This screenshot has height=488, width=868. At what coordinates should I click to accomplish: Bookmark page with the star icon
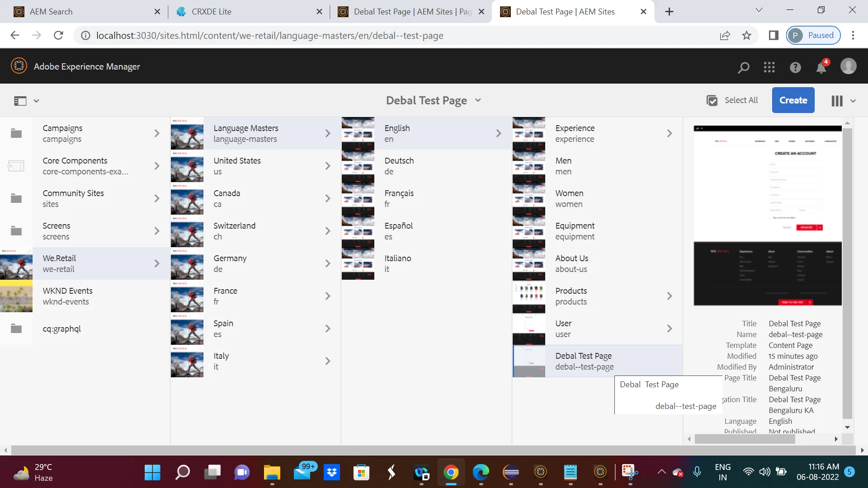pyautogui.click(x=746, y=35)
